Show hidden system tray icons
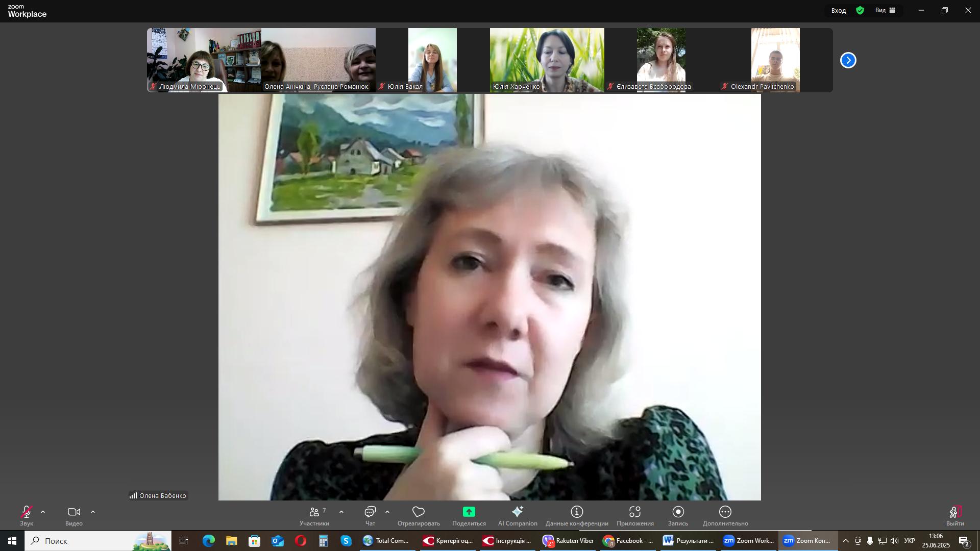980x551 pixels. tap(846, 541)
